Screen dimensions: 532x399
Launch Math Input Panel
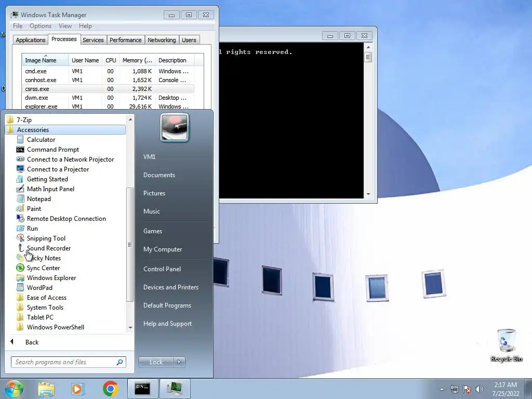[50, 189]
